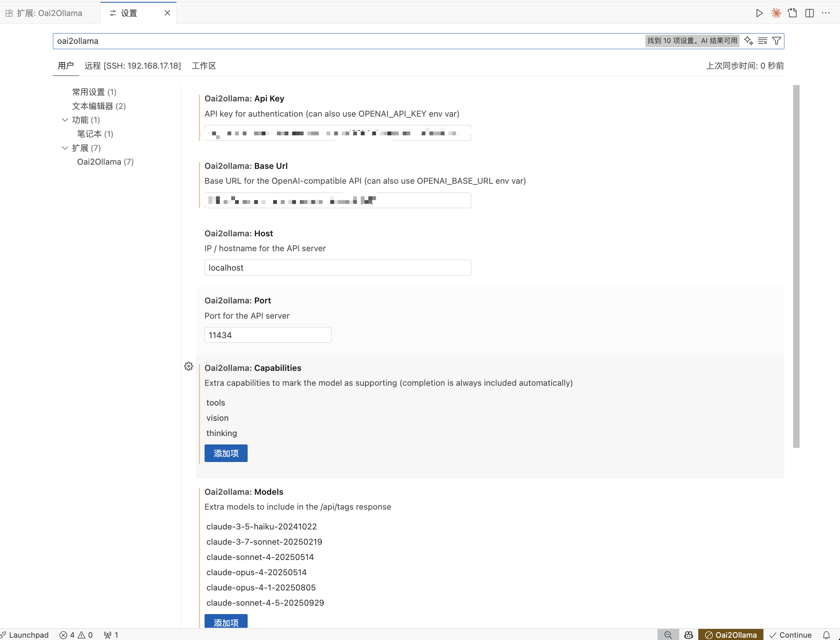Switch to the 工作区 settings tab
The width and height of the screenshot is (840, 640).
204,66
